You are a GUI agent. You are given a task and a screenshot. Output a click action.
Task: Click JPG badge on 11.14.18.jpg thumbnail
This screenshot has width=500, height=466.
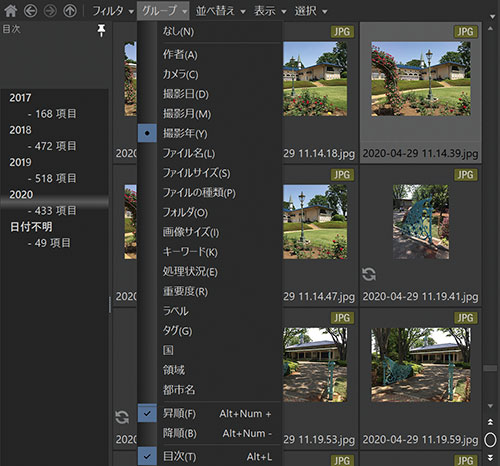[x=342, y=32]
